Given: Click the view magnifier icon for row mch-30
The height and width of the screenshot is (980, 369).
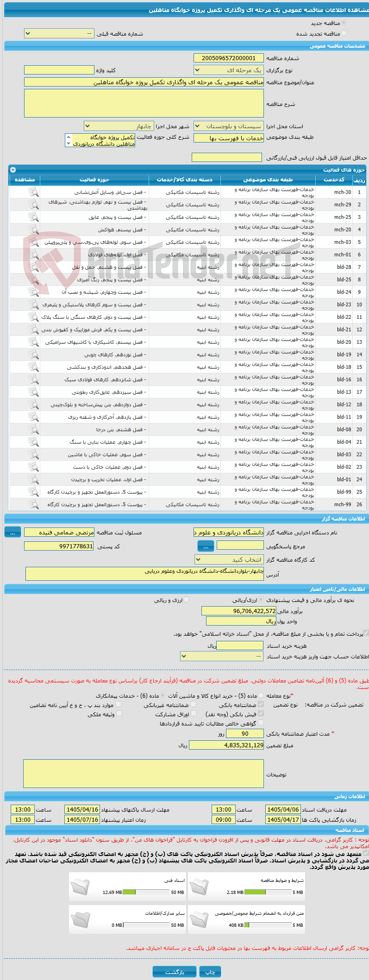Looking at the screenshot, I should click(33, 192).
